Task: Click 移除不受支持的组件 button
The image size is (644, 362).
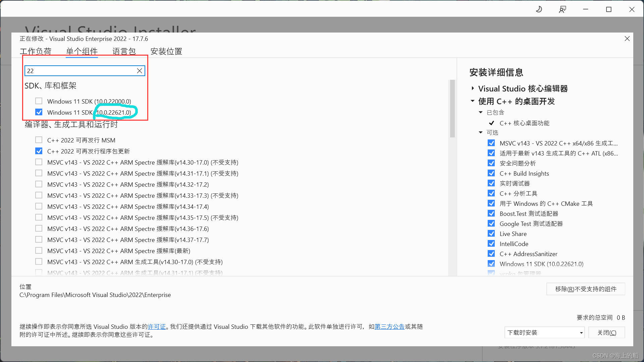Action: pyautogui.click(x=586, y=289)
